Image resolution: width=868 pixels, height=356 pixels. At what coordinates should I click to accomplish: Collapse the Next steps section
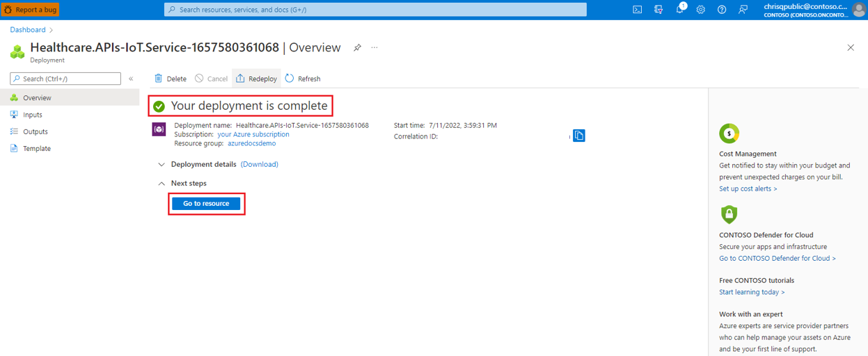(x=161, y=184)
